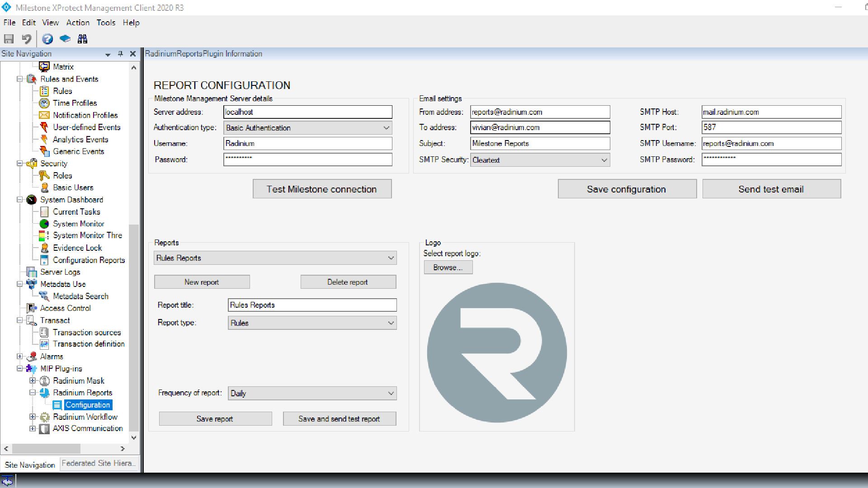Open the Action menu
The width and height of the screenshot is (868, 488).
(78, 23)
